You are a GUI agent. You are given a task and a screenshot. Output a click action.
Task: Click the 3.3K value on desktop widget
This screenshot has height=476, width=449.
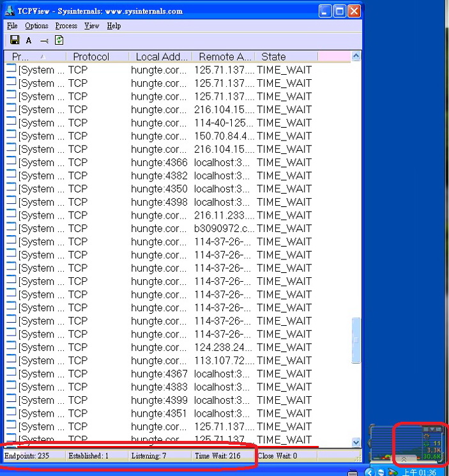(434, 450)
